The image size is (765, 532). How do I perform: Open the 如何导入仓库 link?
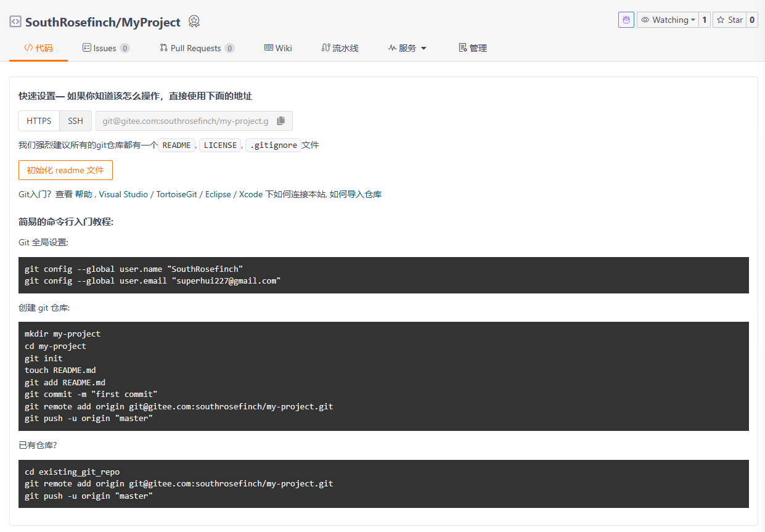point(356,194)
